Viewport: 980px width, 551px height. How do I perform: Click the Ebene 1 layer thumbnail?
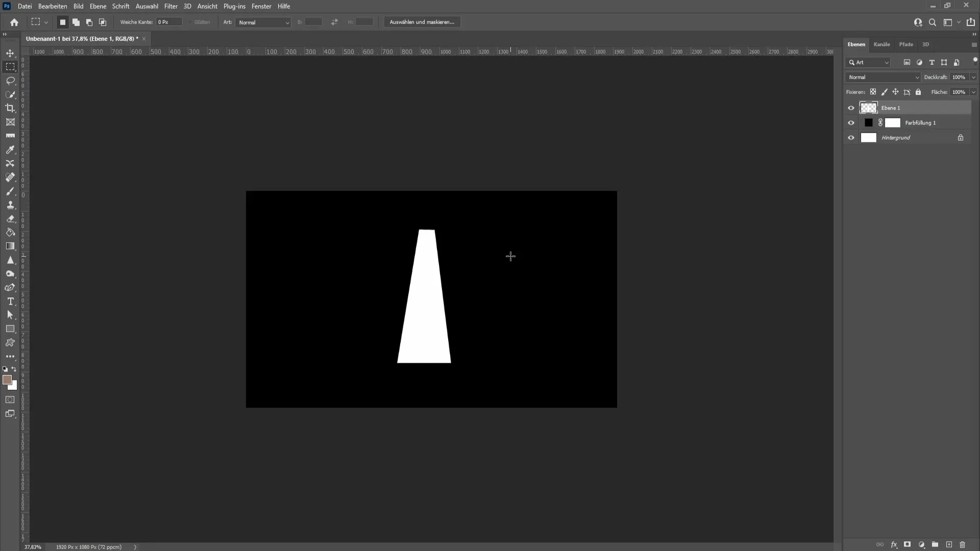[868, 107]
